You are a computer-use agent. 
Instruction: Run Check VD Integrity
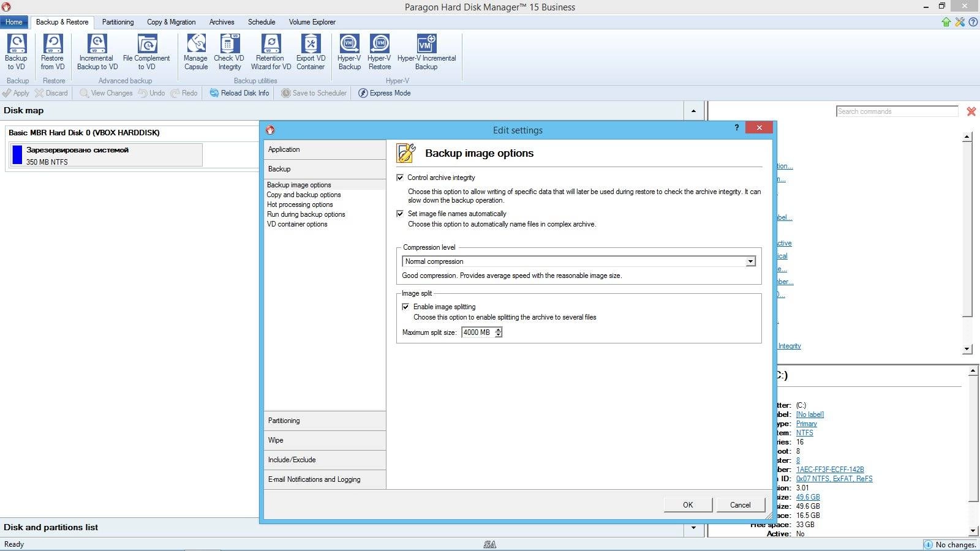[229, 52]
